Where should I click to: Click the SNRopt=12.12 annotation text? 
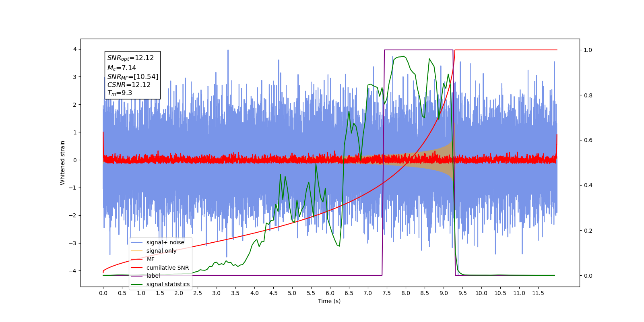[130, 58]
